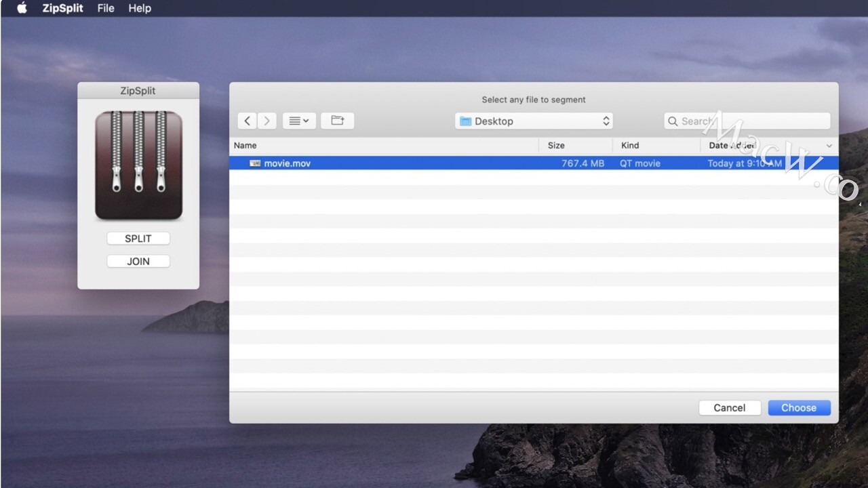Open the Help menu
Screen dimensions: 868x488
(140, 8)
